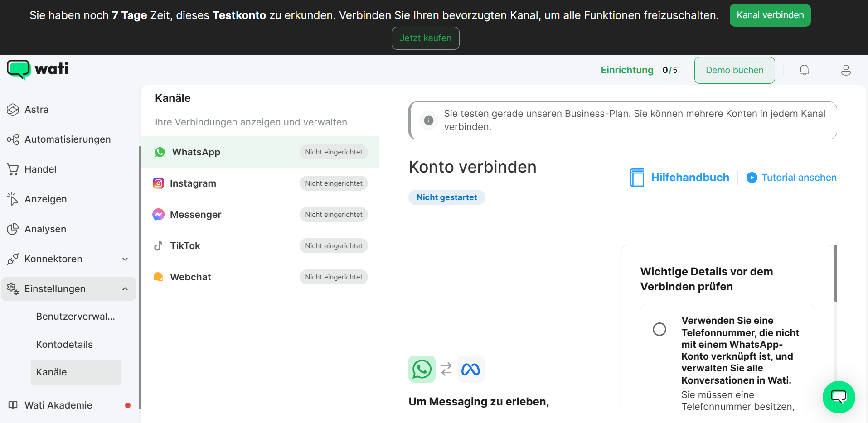
Task: Click the Handel shopping cart icon
Action: [13, 169]
